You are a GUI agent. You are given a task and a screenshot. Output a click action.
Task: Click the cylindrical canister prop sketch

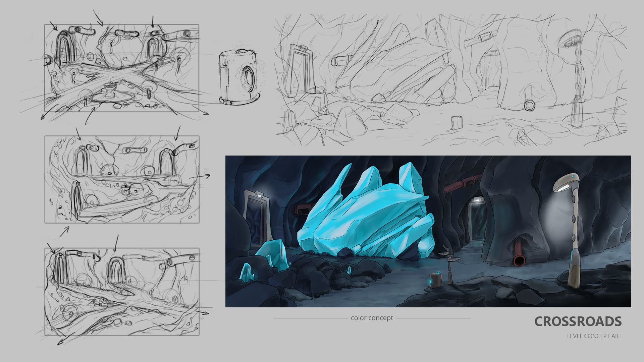point(239,76)
